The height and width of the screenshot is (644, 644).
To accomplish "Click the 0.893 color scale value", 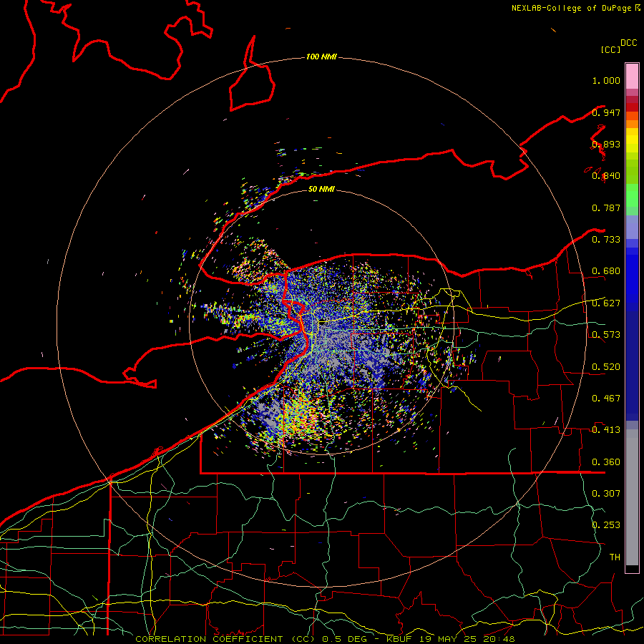I will click(606, 144).
